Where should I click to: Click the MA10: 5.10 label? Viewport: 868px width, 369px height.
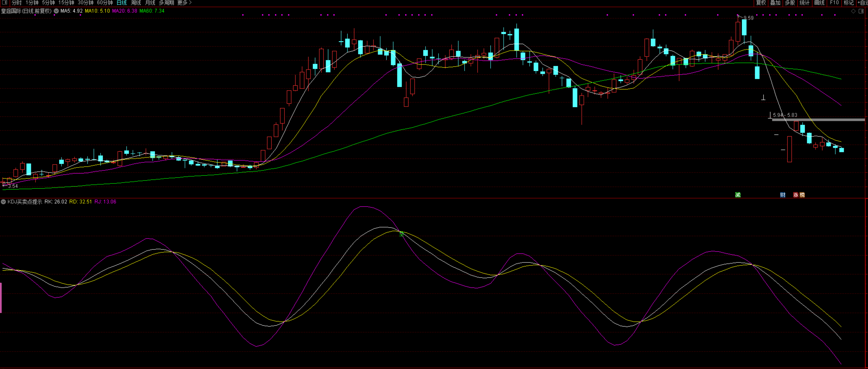(x=97, y=11)
